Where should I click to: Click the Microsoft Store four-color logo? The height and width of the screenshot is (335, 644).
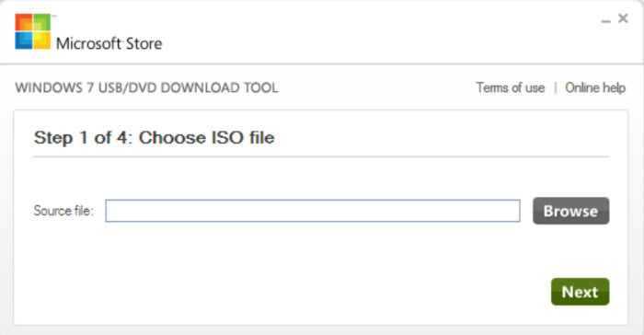pos(33,31)
